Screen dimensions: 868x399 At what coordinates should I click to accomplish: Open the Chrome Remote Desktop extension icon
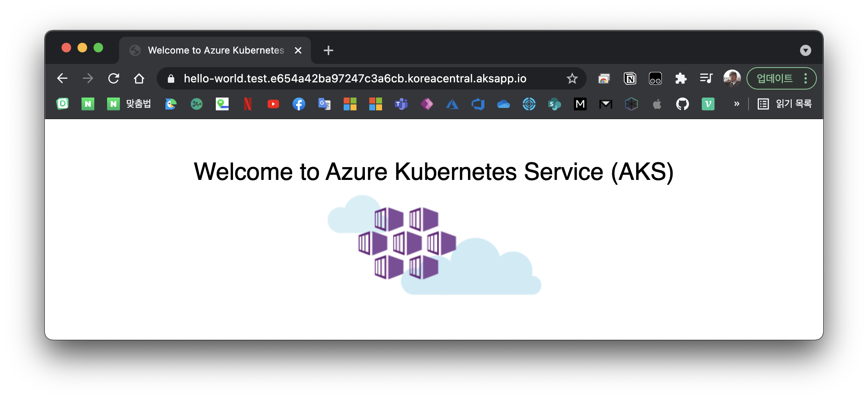pyautogui.click(x=604, y=78)
